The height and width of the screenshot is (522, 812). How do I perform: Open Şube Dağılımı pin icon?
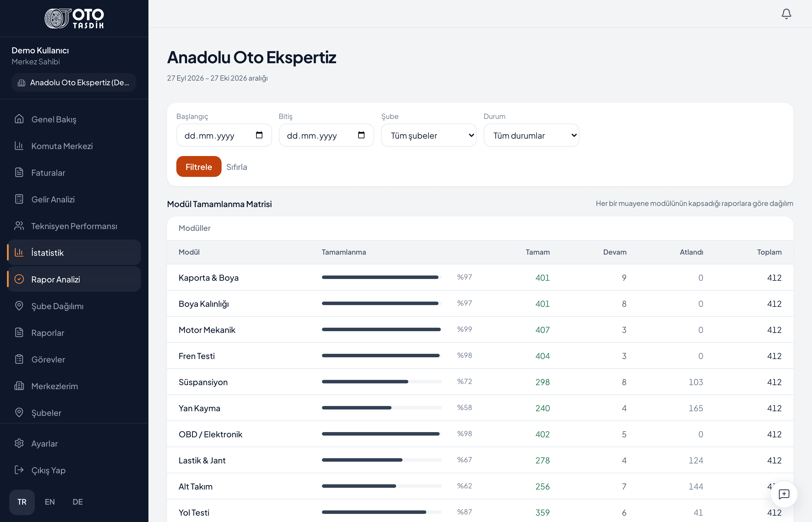click(19, 306)
